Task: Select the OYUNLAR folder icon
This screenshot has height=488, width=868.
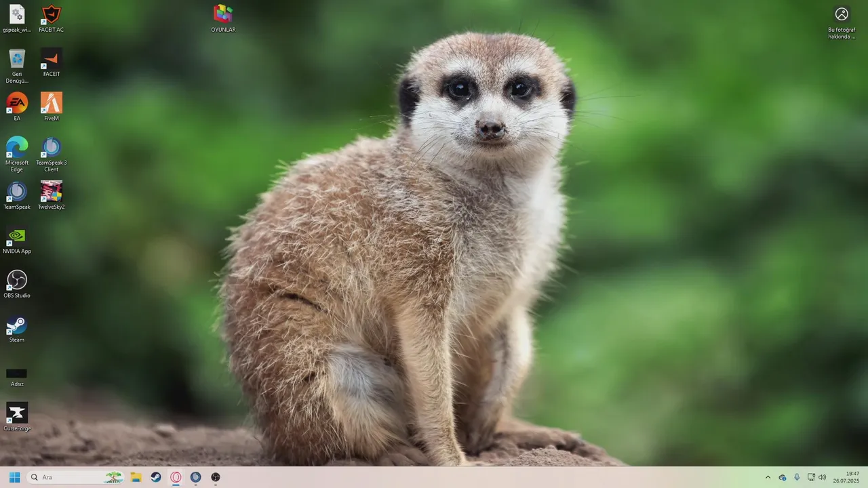Action: 223,18
